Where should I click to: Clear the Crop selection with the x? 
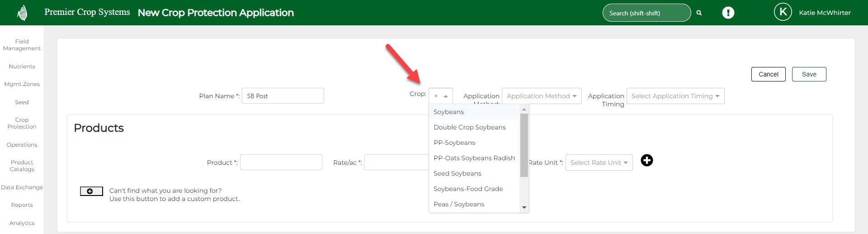[x=436, y=96]
